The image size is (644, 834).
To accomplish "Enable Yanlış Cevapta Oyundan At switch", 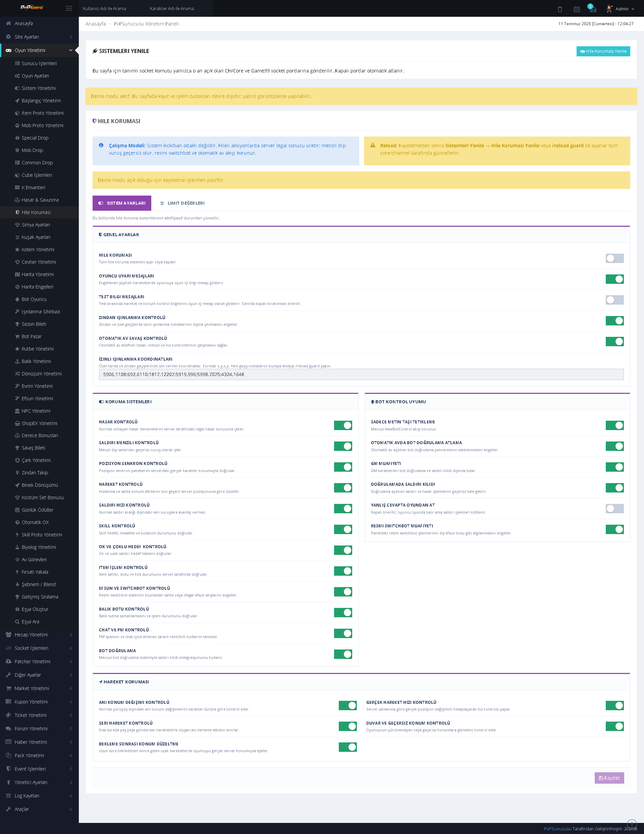I will [614, 509].
